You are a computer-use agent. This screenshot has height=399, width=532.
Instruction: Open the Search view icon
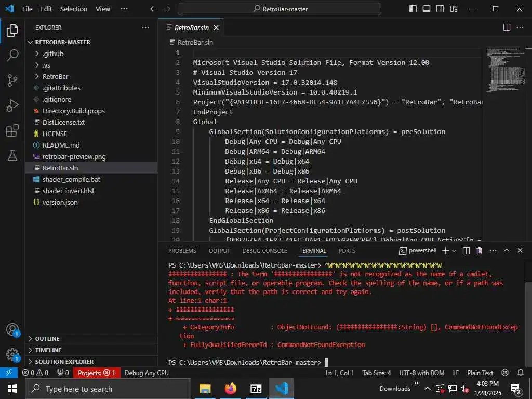(12, 55)
